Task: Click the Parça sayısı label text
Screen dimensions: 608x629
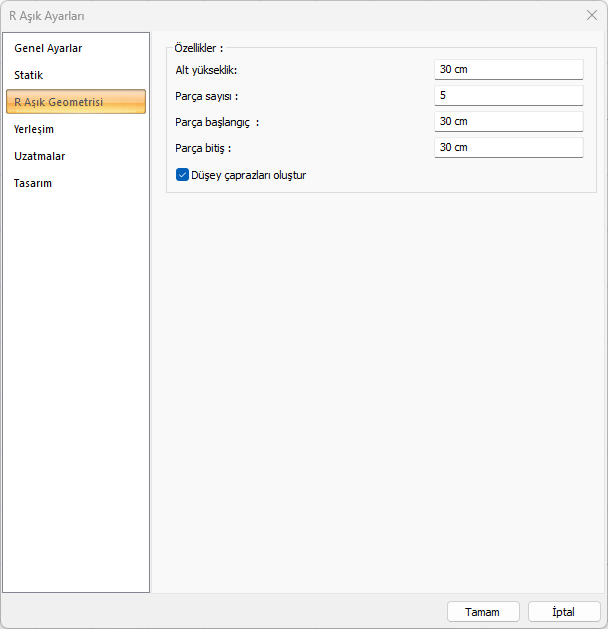Action: 207,95
